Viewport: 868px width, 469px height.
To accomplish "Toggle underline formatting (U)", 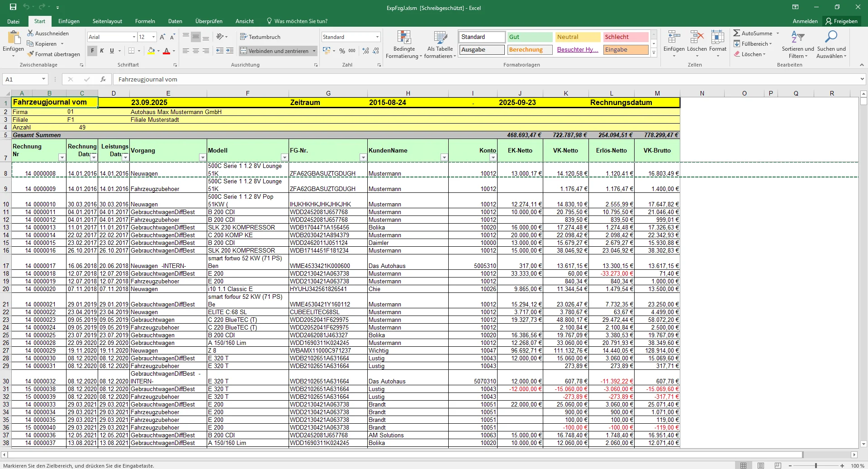I will 112,51.
